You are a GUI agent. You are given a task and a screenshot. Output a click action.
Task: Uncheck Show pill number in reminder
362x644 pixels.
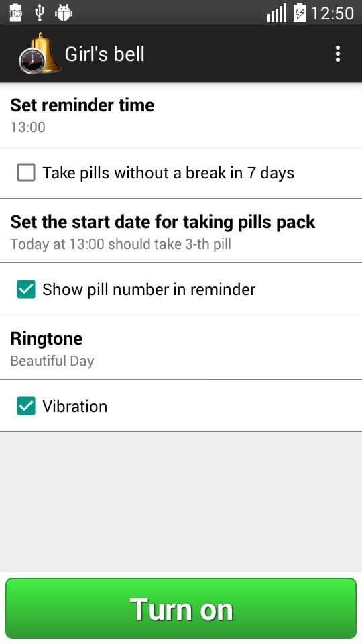(x=26, y=289)
